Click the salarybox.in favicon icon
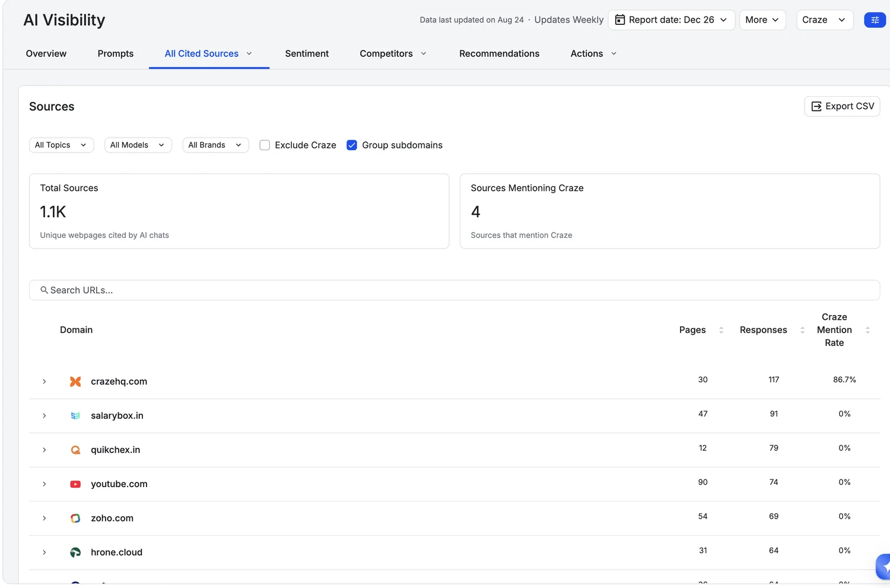Image resolution: width=890 pixels, height=588 pixels. pyautogui.click(x=75, y=416)
